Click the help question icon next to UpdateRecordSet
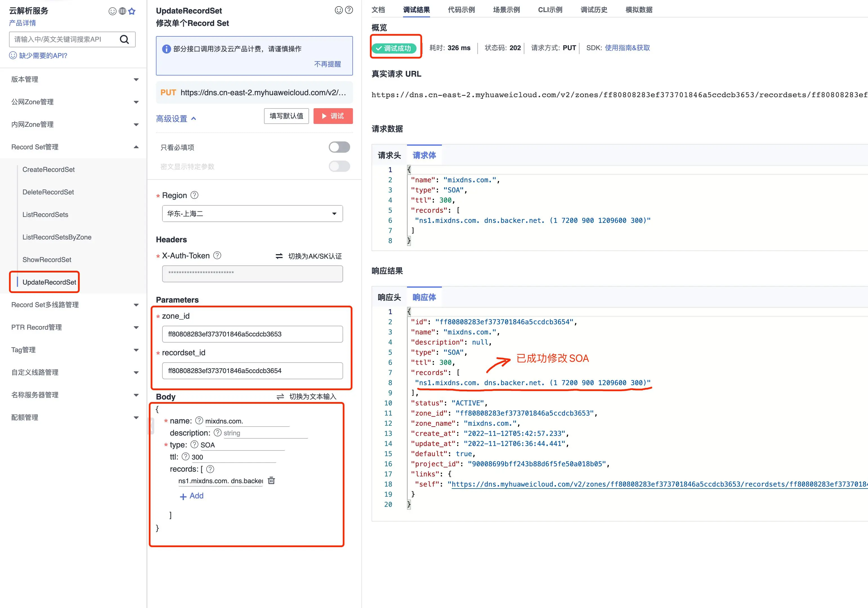Viewport: 868px width, 608px height. point(349,10)
